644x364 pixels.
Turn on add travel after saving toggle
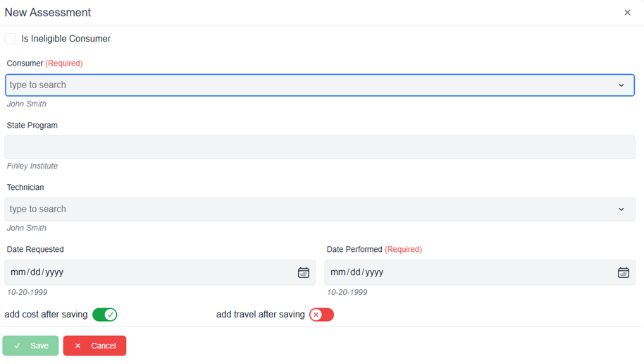tap(321, 315)
